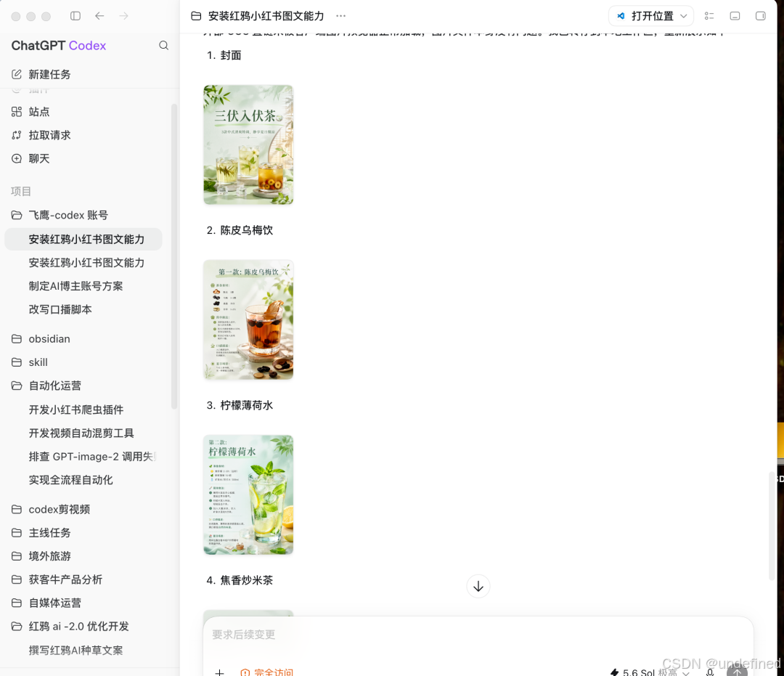
Task: Click the 1. 封面 heading text
Action: (x=224, y=55)
